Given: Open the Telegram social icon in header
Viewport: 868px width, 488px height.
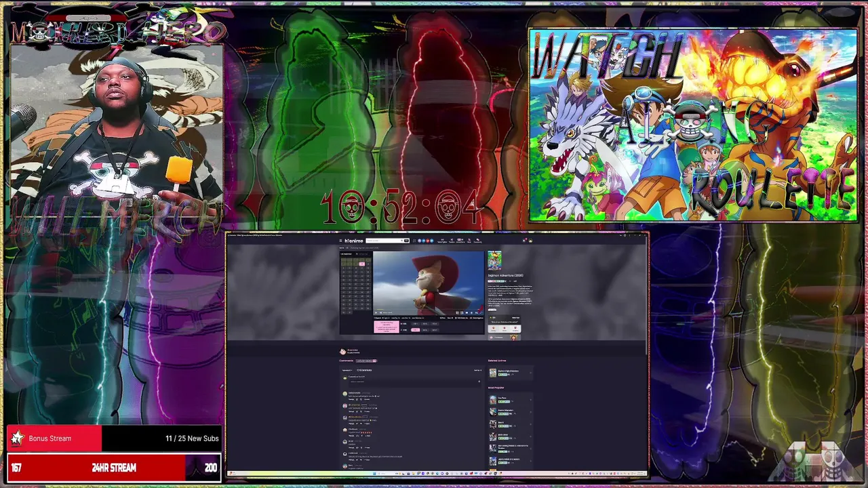Looking at the screenshot, I should [424, 241].
